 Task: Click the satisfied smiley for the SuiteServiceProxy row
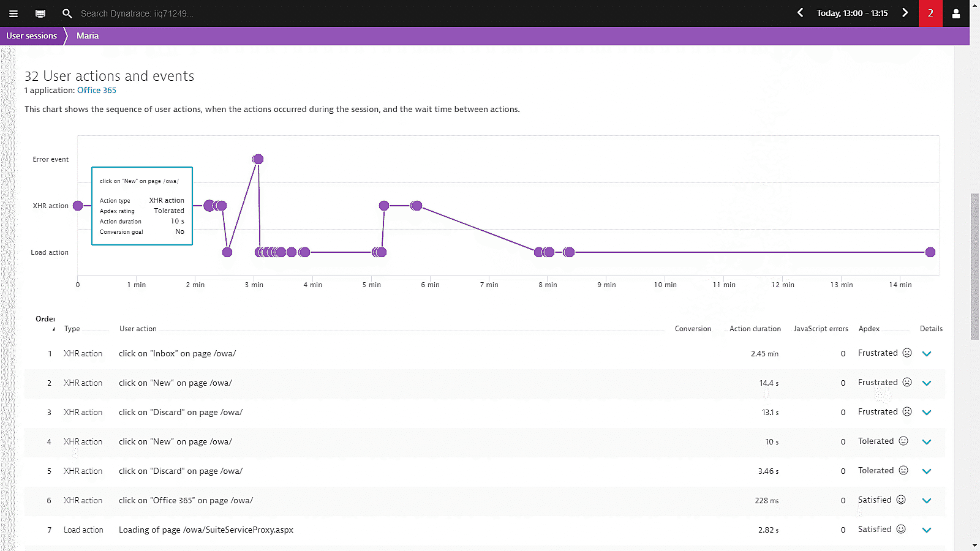[901, 530]
